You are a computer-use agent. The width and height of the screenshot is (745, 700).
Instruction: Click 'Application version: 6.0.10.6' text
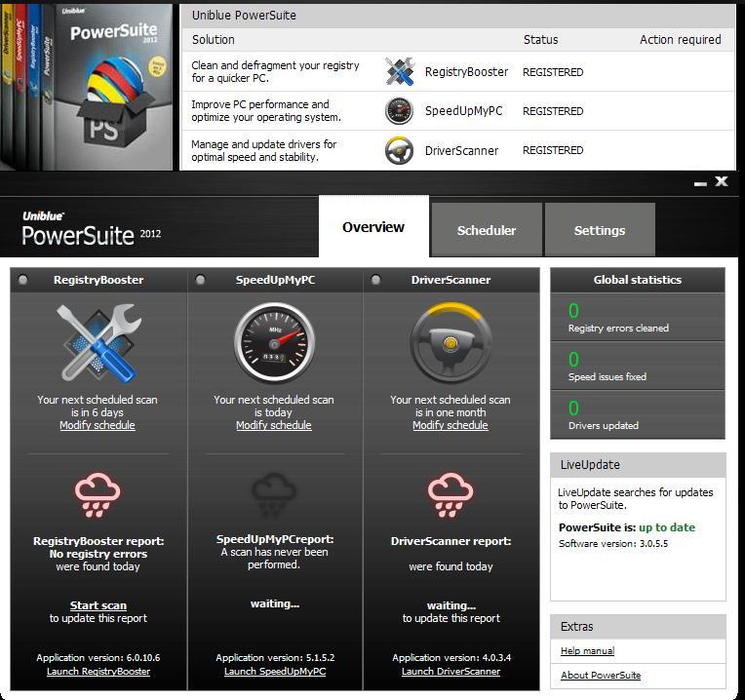(x=98, y=658)
